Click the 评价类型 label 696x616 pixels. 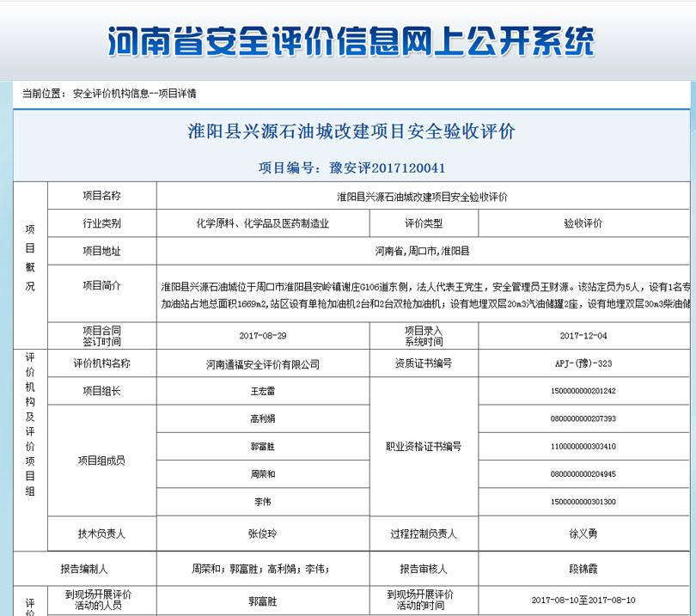(424, 223)
